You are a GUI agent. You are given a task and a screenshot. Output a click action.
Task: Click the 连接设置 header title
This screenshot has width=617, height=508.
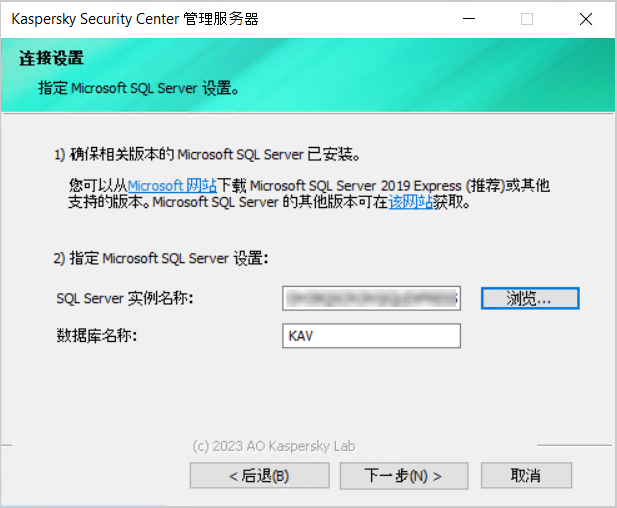tap(51, 59)
